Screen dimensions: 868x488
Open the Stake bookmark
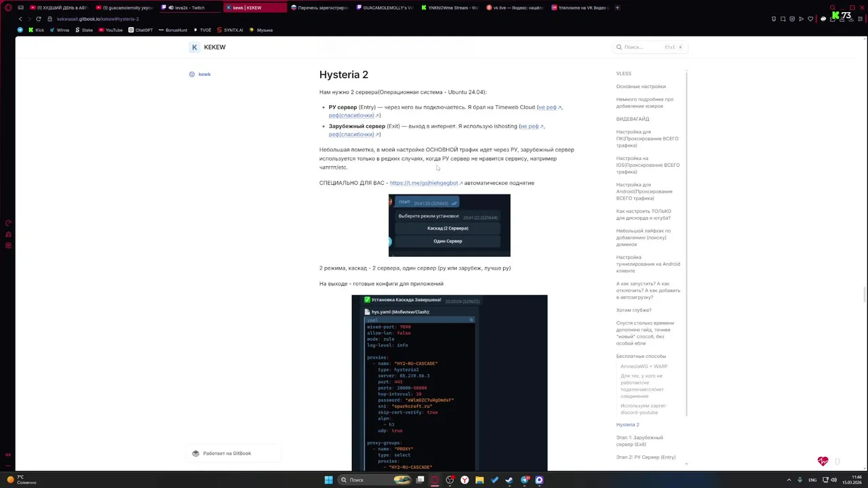point(83,30)
